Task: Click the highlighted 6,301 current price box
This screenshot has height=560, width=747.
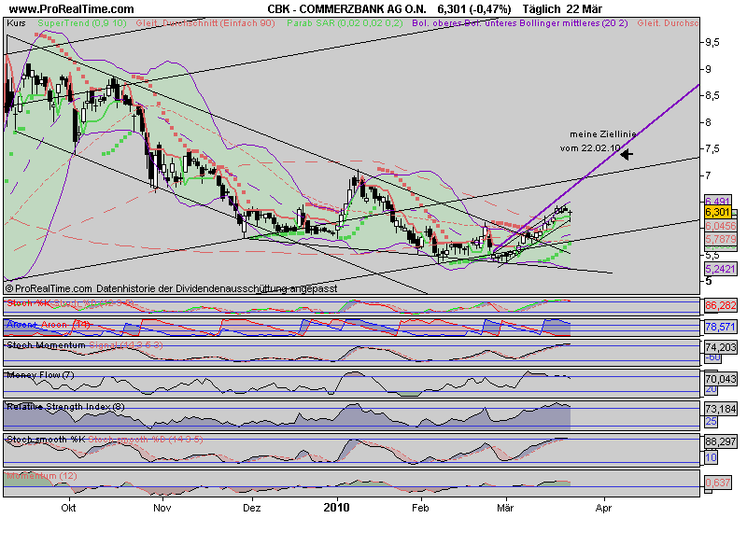Action: pos(717,212)
